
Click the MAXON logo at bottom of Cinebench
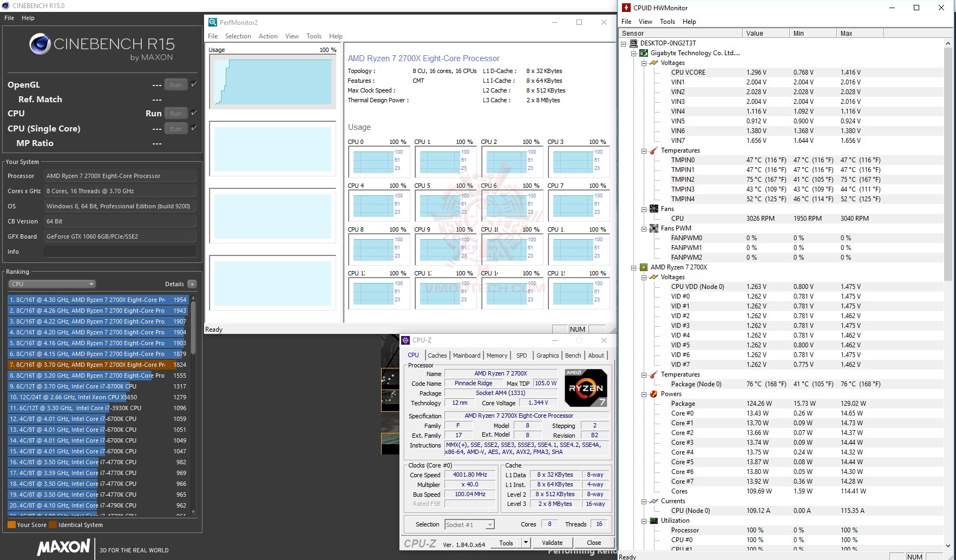pyautogui.click(x=64, y=547)
